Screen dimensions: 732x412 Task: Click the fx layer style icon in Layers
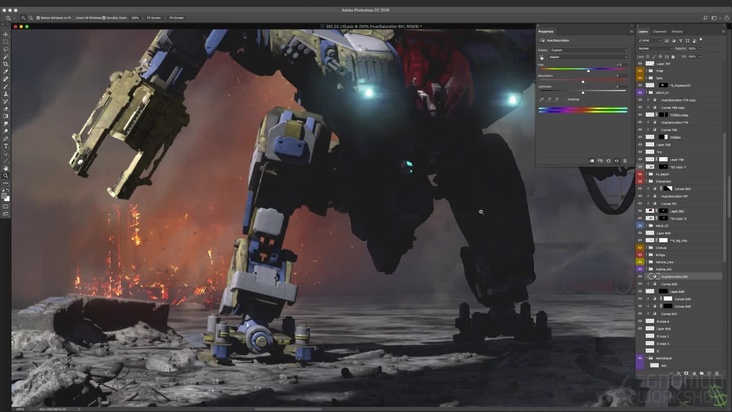[x=678, y=373]
